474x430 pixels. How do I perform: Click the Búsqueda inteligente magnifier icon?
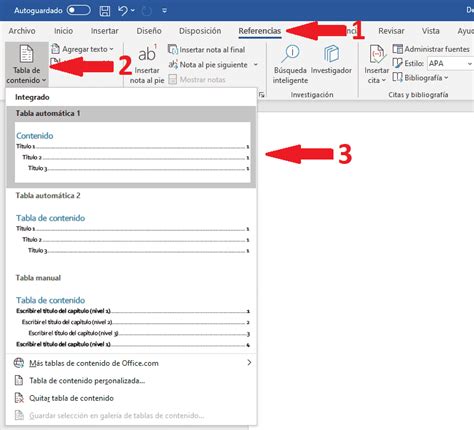click(290, 54)
